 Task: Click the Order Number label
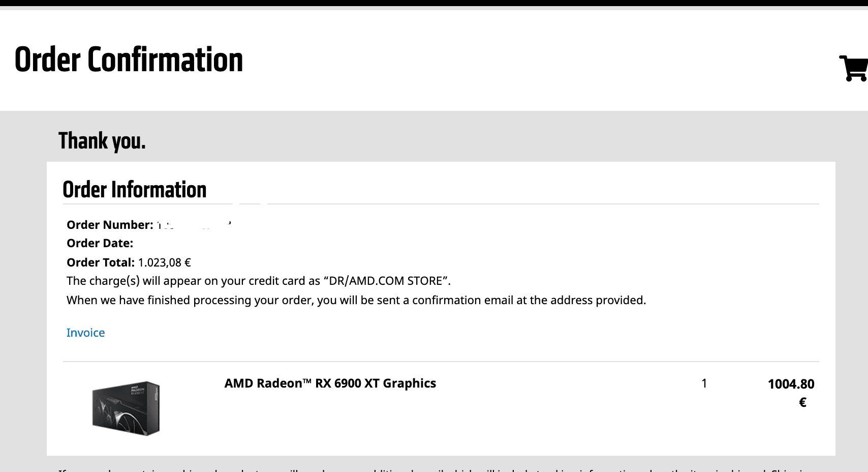[x=109, y=225]
